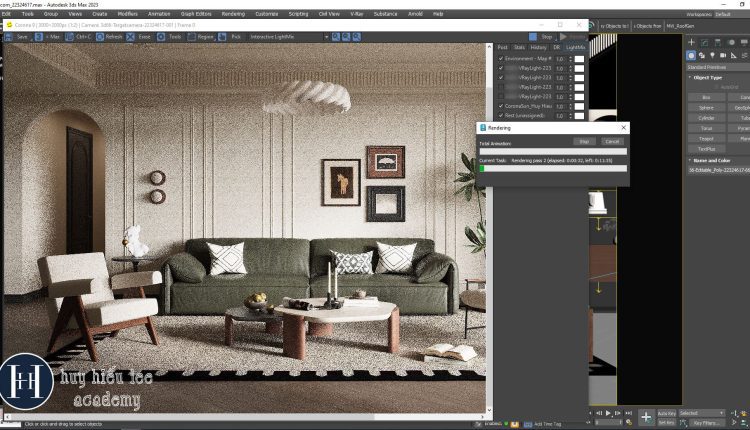The image size is (750, 430).
Task: Open the Rest (unassigned) color swatch
Action: (579, 116)
